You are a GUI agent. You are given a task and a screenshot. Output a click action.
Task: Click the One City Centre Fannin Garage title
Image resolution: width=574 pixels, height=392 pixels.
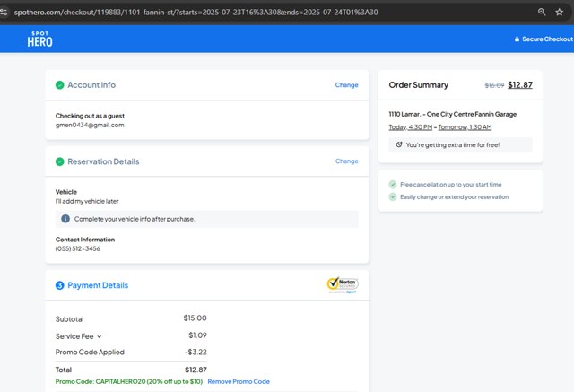452,114
